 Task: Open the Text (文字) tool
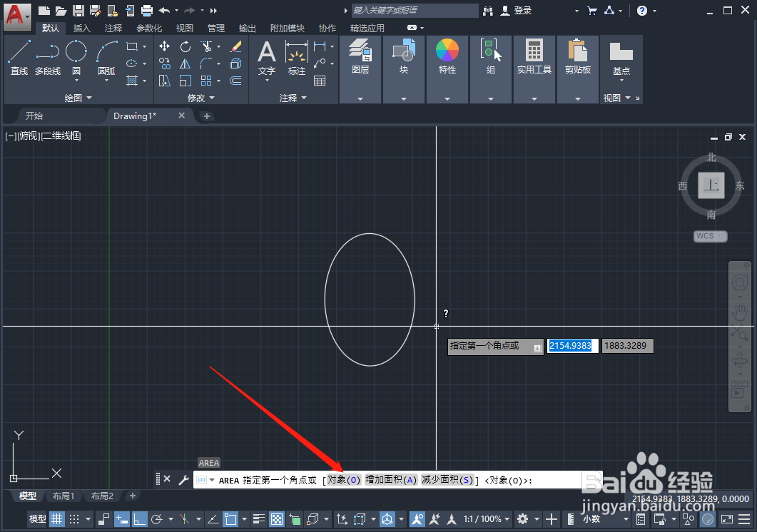tap(267, 58)
